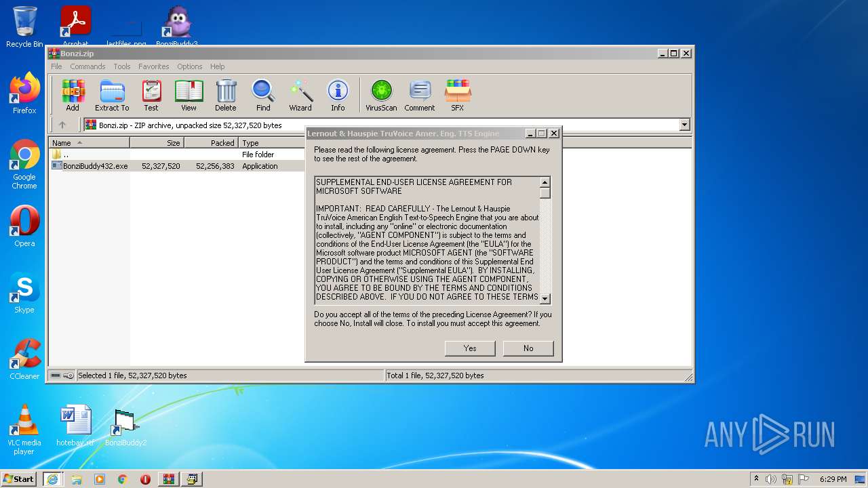Sort by the Packed column header

212,143
